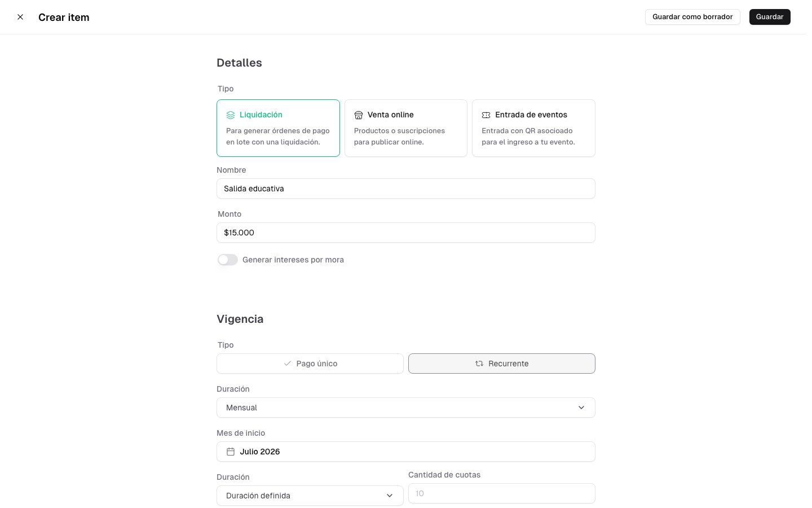This screenshot has width=812, height=508.
Task: Click the Entrada de eventos ticket icon
Action: click(x=486, y=115)
